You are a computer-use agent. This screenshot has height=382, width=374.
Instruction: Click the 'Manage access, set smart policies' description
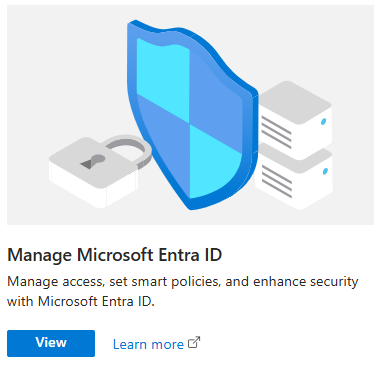[183, 282]
